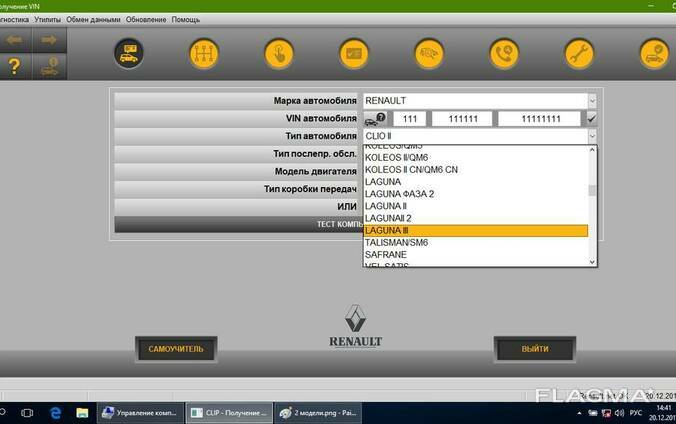Click the first VIN field containing 111
This screenshot has height=424, width=676.
click(412, 118)
